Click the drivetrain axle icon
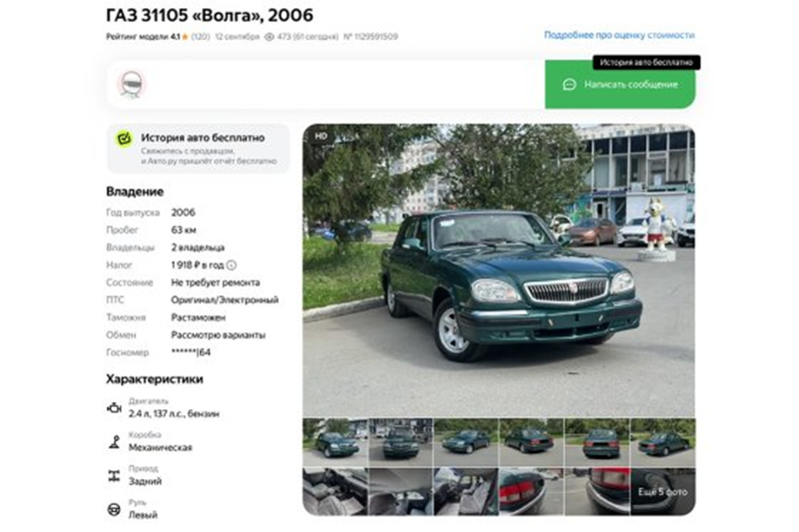This screenshot has height=532, width=799. pos(114,476)
